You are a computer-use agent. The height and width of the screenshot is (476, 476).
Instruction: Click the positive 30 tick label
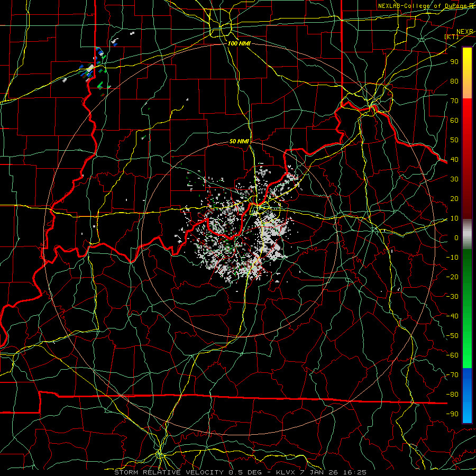(454, 179)
